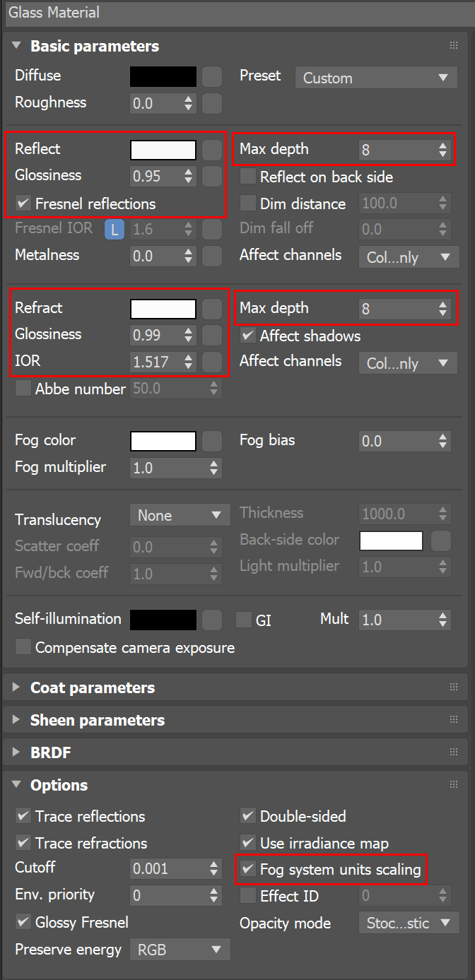This screenshot has width=475, height=980.
Task: Uncheck Fog system units scaling
Action: coord(248,870)
